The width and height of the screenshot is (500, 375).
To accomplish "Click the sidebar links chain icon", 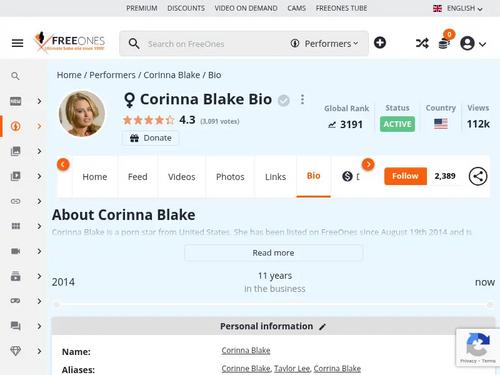I will (x=16, y=201).
